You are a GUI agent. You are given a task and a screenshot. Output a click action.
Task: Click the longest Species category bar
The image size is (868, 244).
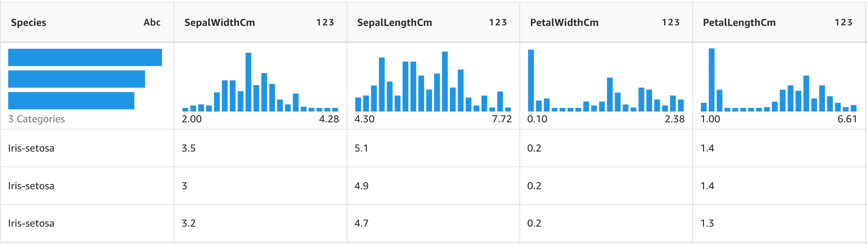click(85, 57)
